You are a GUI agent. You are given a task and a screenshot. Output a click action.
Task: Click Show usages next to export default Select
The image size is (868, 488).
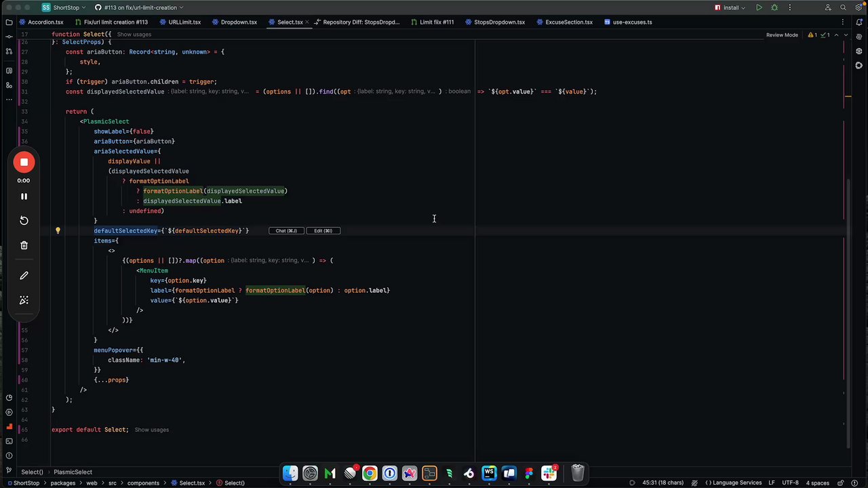pyautogui.click(x=152, y=430)
